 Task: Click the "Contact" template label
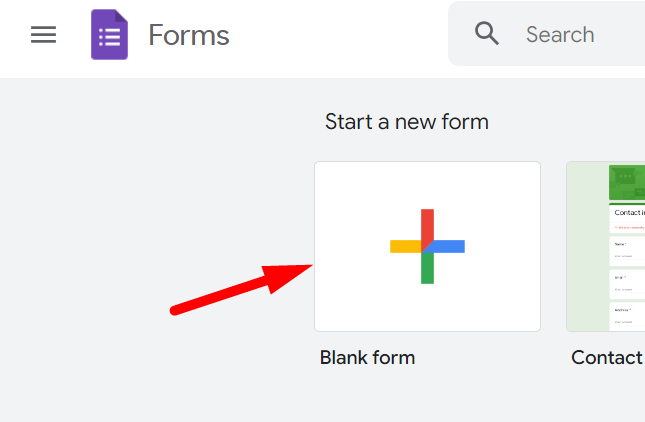point(606,357)
